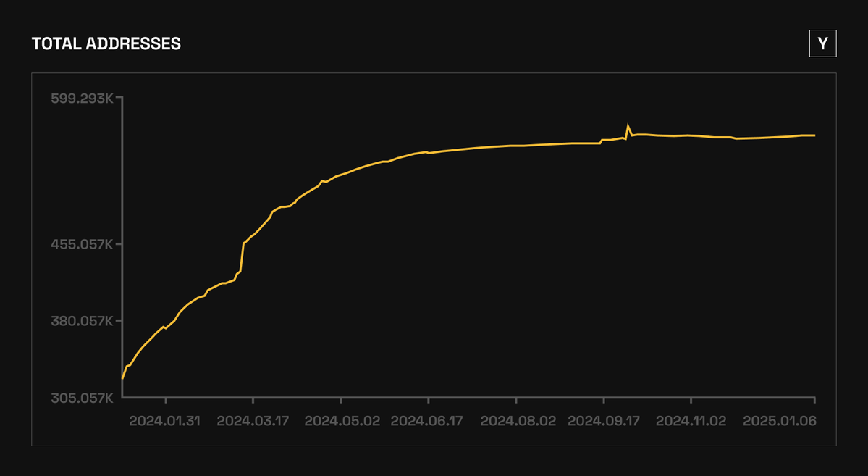
Task: Click the x-axis tick above 2024.06.17
Action: 429,401
